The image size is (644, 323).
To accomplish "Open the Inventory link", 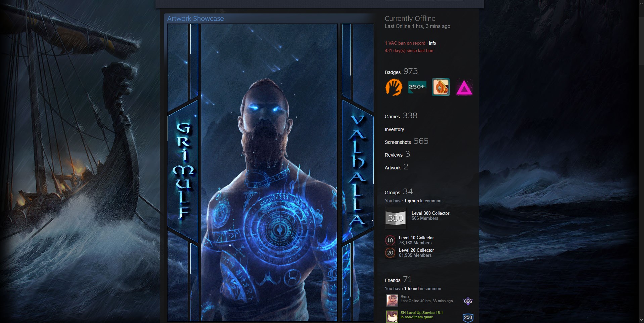I will click(x=394, y=129).
